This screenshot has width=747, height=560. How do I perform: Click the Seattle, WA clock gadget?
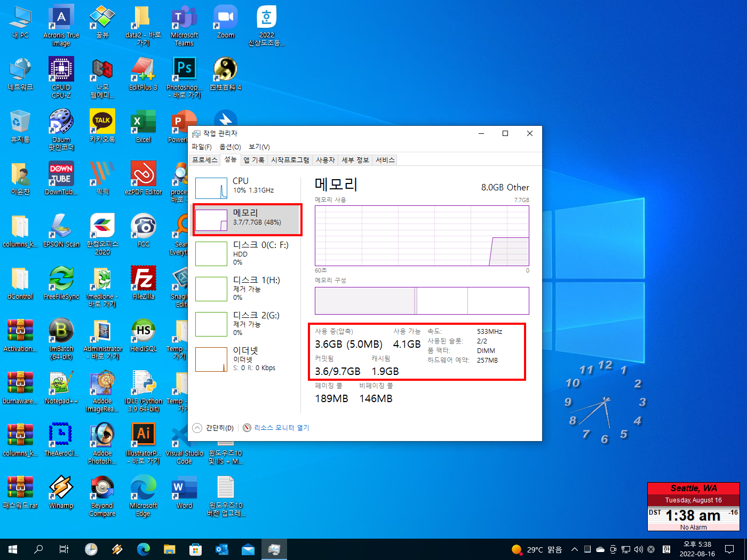(694, 507)
